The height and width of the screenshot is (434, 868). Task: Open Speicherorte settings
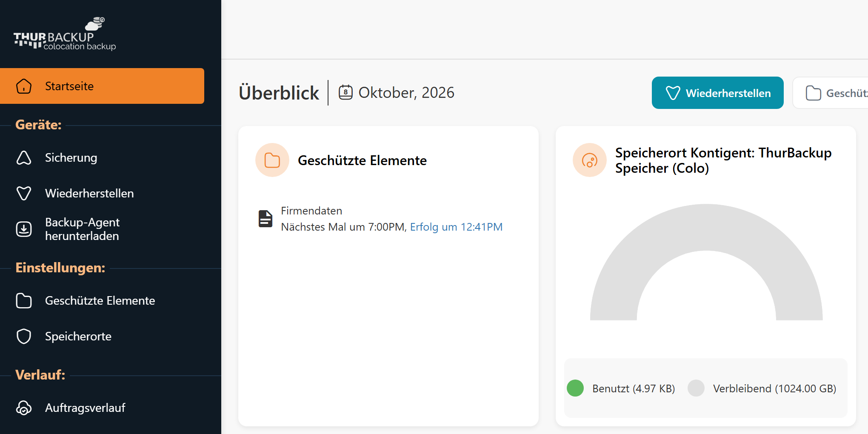pyautogui.click(x=78, y=336)
